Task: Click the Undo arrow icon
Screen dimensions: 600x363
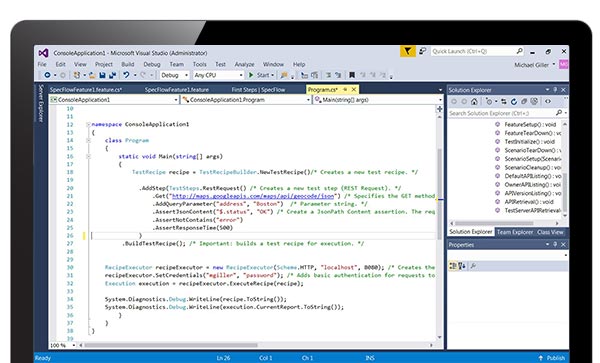Action: point(126,75)
